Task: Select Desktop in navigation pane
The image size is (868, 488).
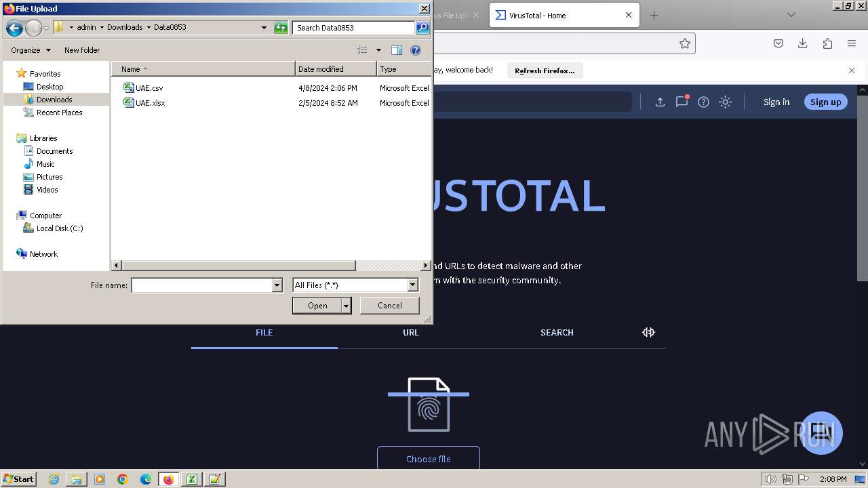Action: point(50,87)
